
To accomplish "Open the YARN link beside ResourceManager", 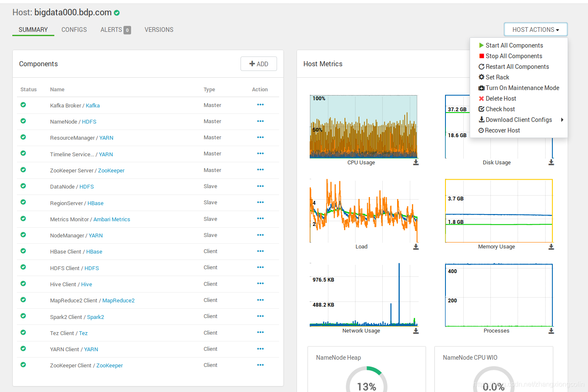I will click(106, 138).
